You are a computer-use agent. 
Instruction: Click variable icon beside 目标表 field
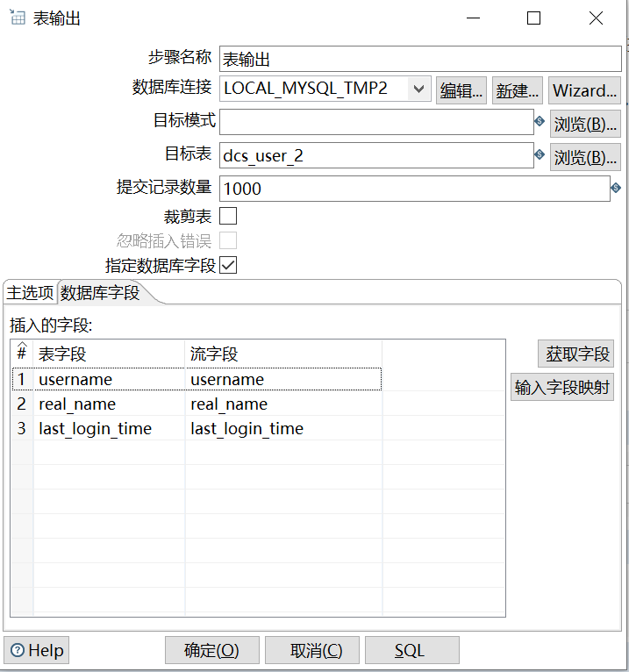540,154
